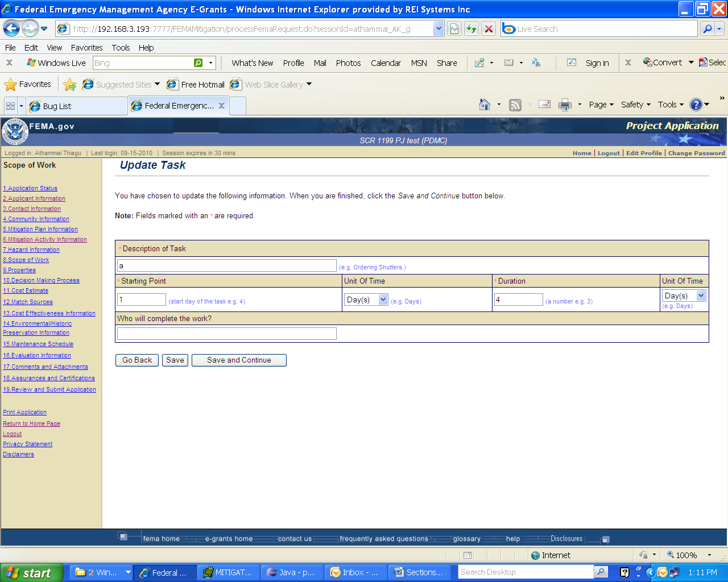Open 19.Review and Submit Application link
Image resolution: width=728 pixels, height=582 pixels.
click(49, 390)
